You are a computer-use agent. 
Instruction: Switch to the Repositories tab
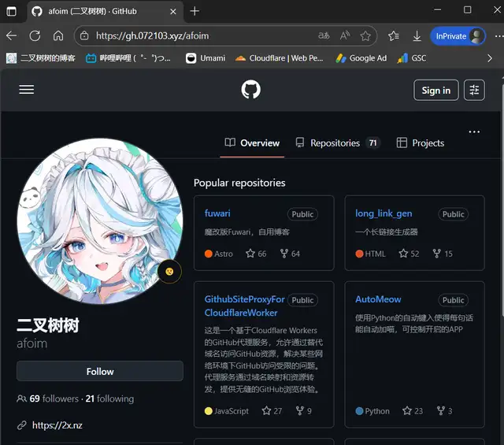(335, 143)
